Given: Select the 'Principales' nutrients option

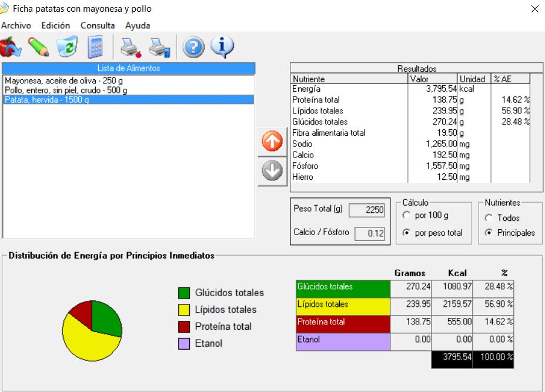Looking at the screenshot, I should tap(489, 233).
